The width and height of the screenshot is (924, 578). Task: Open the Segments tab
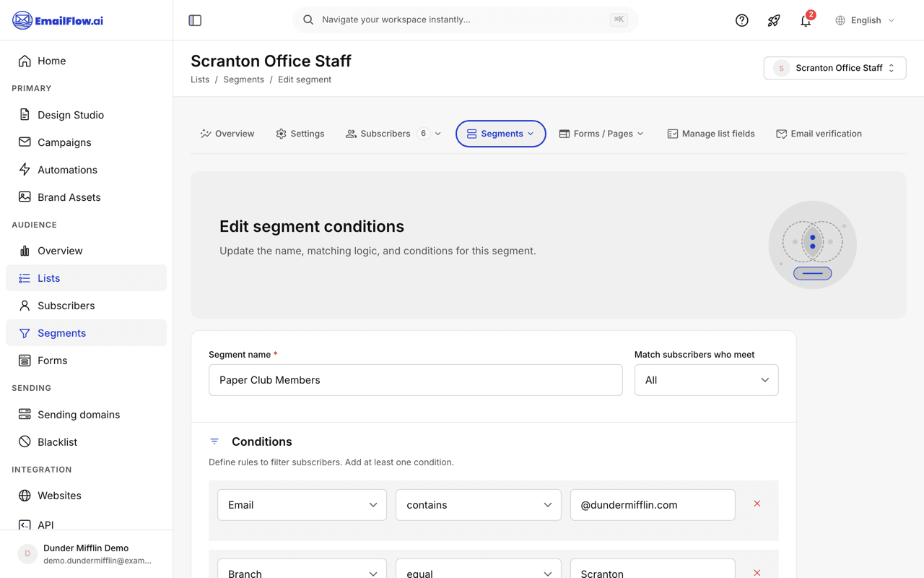500,134
